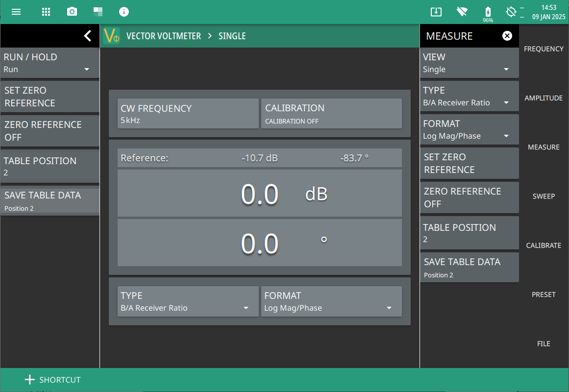Viewport: 569px width, 392px height.
Task: Take a screenshot with camera icon
Action: 72,12
